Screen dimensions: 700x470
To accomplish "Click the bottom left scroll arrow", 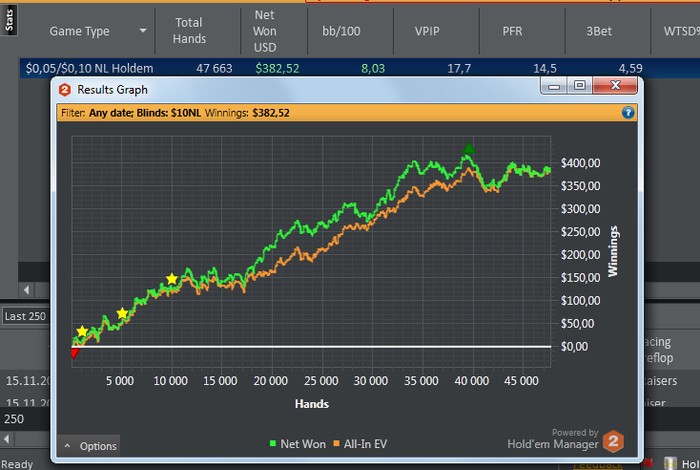I will coord(6,439).
